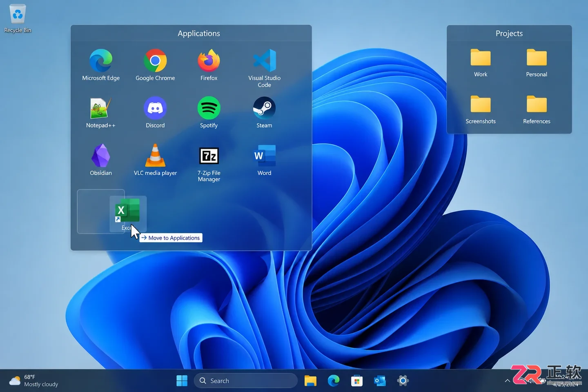The width and height of the screenshot is (588, 392).
Task: Show hidden system tray icons
Action: pyautogui.click(x=507, y=381)
